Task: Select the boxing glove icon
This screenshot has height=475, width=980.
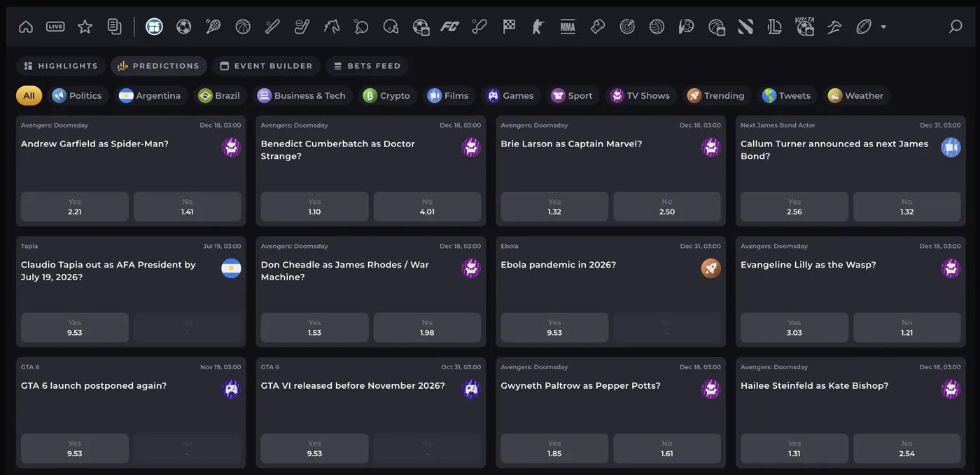Action: pos(597,27)
